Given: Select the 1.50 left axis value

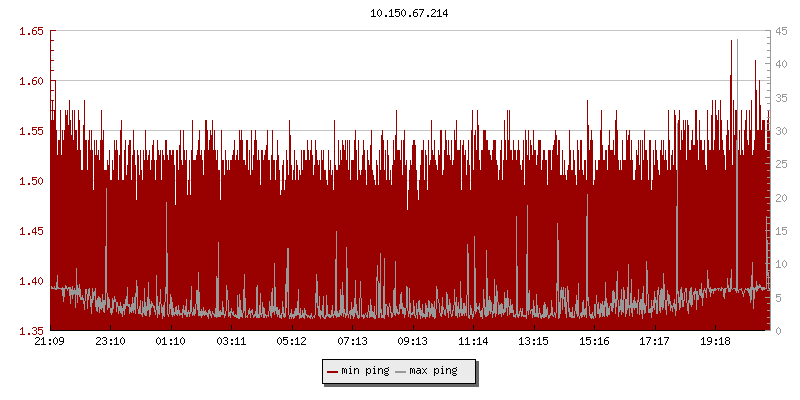Looking at the screenshot, I should 32,181.
